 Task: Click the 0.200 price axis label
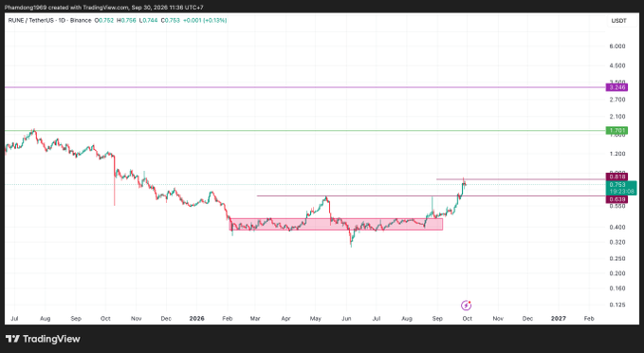(617, 273)
